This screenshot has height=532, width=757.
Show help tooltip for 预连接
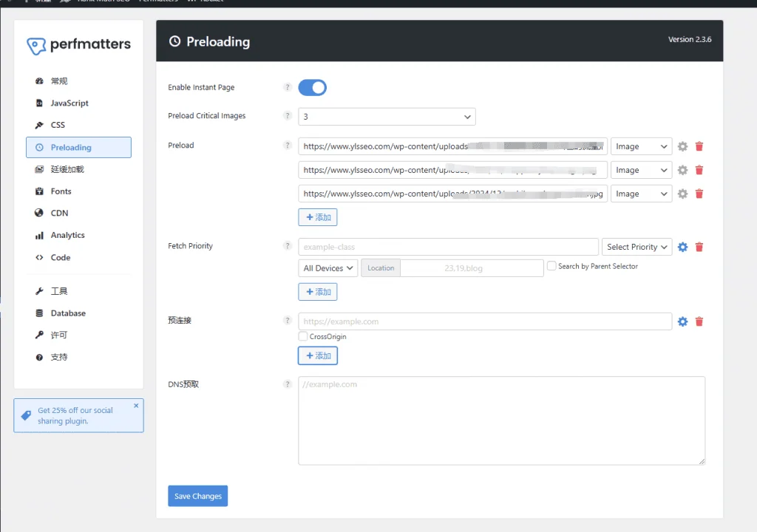click(288, 321)
